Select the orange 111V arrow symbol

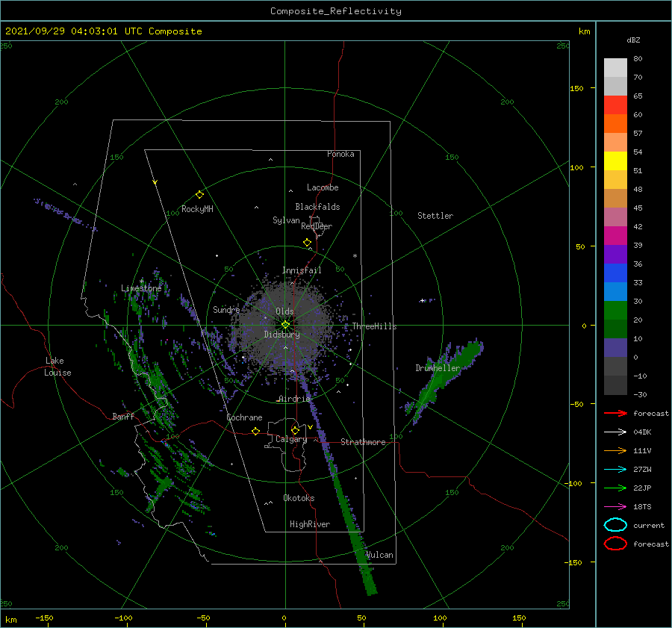[615, 450]
